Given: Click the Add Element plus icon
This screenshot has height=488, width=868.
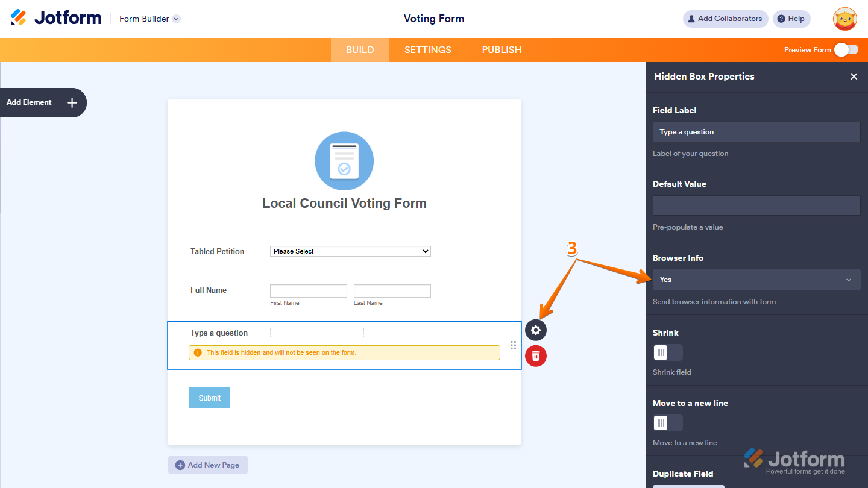Looking at the screenshot, I should coord(71,102).
